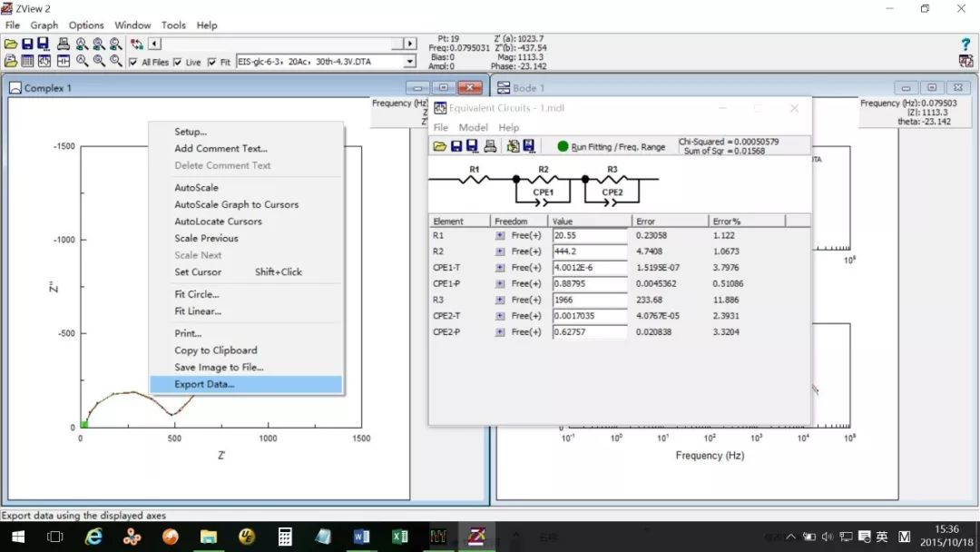Toggle the Live checkbox
This screenshot has height=552, width=980.
[x=178, y=62]
